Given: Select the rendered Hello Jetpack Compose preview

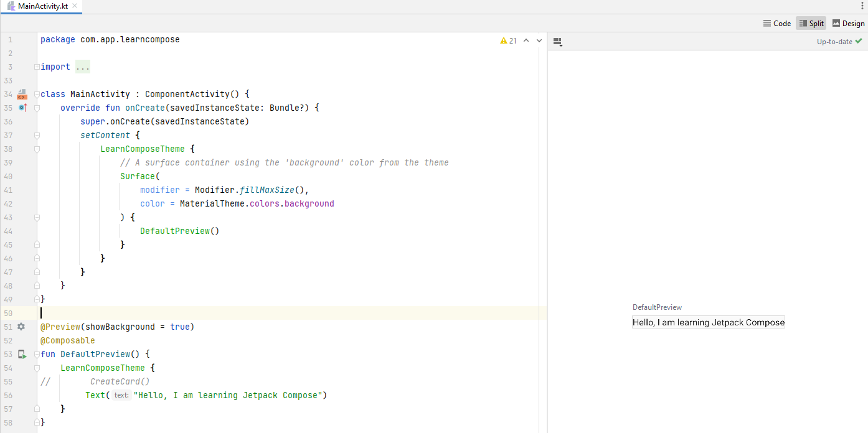Looking at the screenshot, I should (x=709, y=322).
